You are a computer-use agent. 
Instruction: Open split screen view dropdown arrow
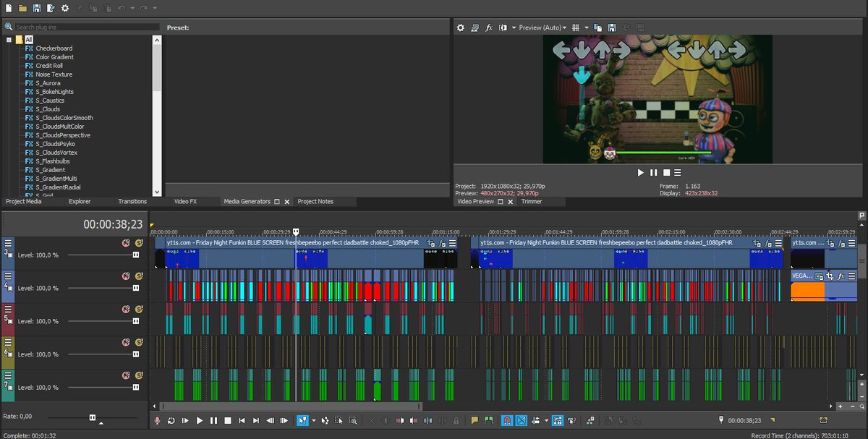click(514, 27)
